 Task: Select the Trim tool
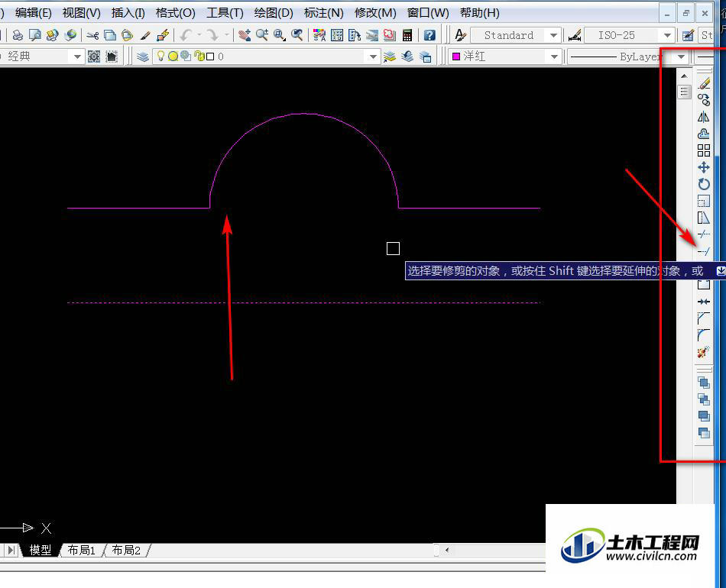tap(704, 234)
